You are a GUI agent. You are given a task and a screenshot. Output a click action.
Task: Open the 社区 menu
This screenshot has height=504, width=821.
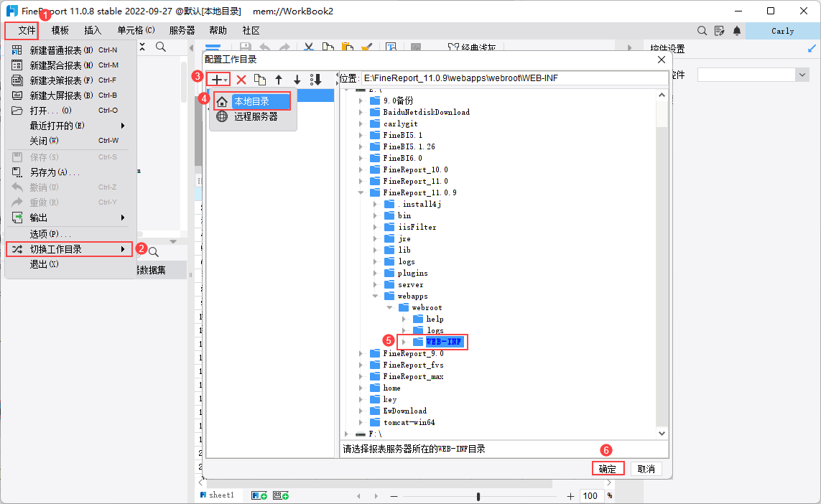[251, 31]
